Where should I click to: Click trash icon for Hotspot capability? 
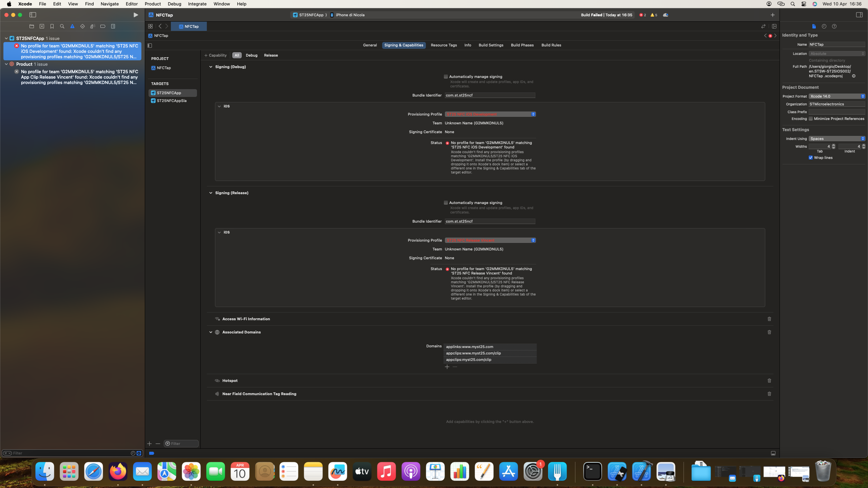769,381
